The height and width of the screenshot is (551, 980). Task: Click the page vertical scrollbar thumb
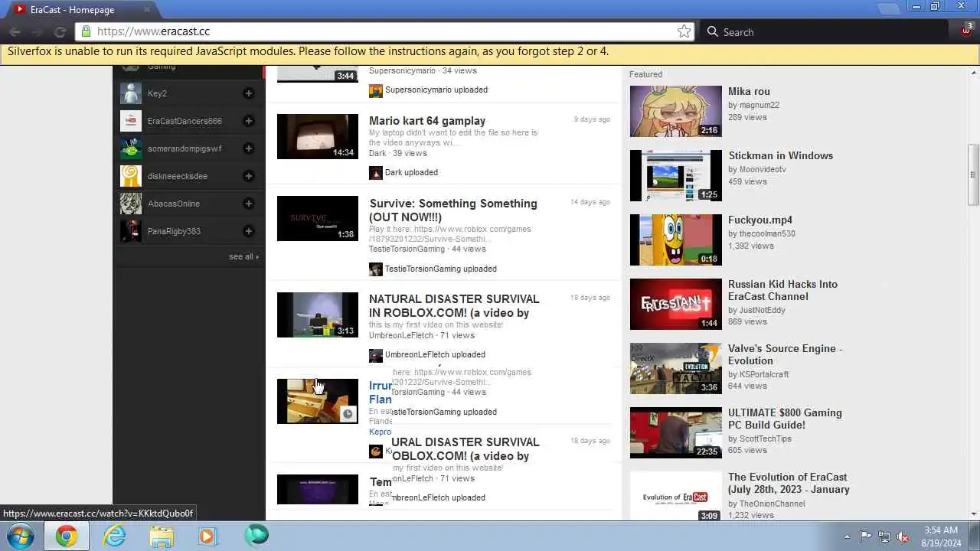[973, 174]
